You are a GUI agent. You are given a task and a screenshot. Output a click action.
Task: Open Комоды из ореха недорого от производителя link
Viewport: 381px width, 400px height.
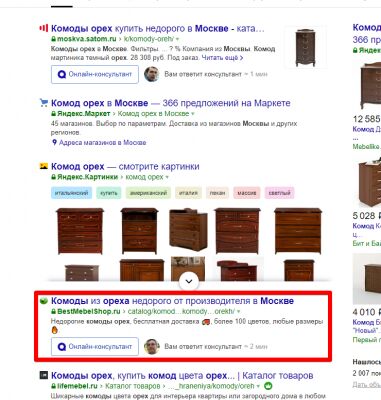(x=172, y=301)
